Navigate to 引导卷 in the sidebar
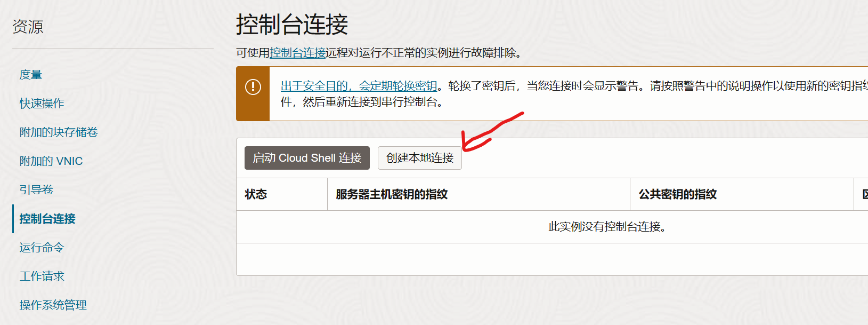The height and width of the screenshot is (325, 868). [36, 190]
